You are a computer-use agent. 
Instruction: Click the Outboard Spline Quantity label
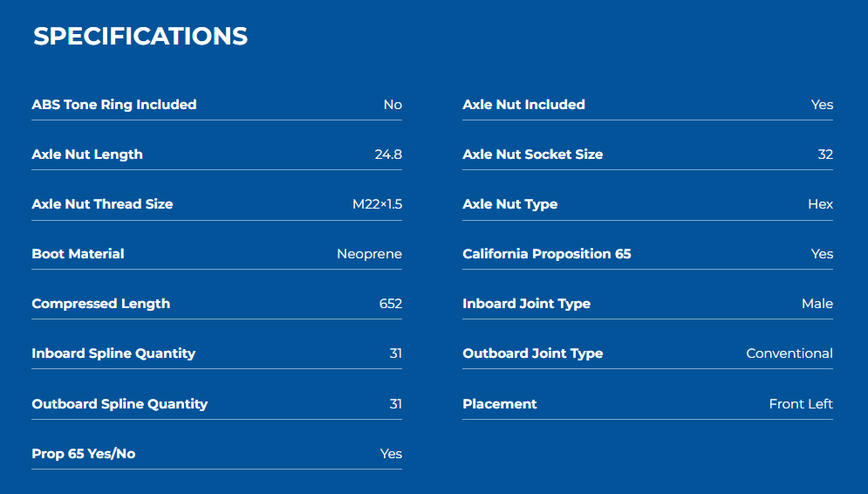point(120,404)
